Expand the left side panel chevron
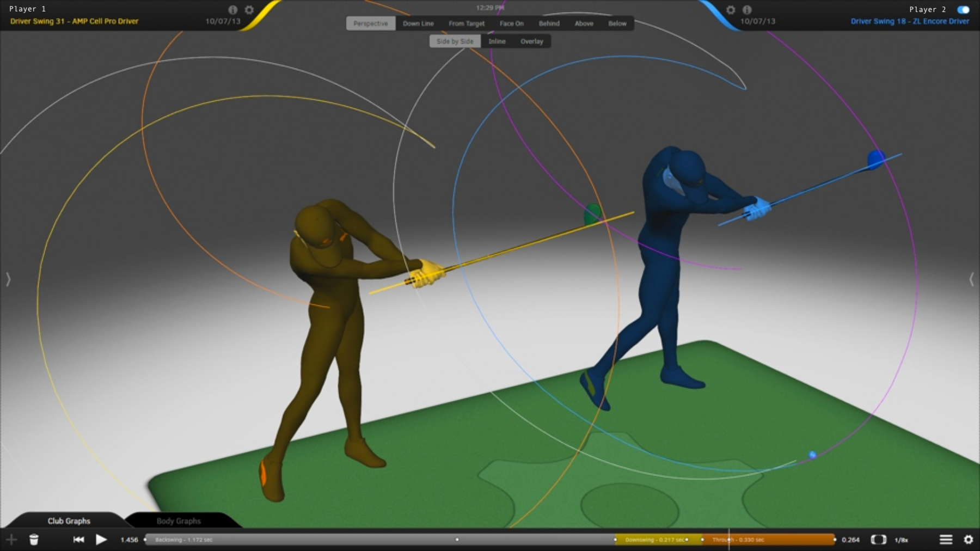The width and height of the screenshot is (980, 551). [9, 279]
